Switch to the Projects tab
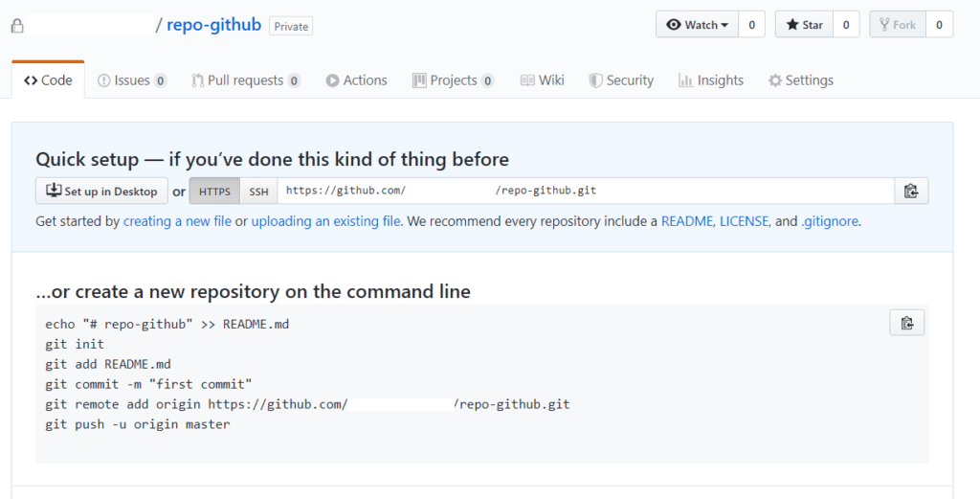Image resolution: width=980 pixels, height=499 pixels. click(x=453, y=80)
